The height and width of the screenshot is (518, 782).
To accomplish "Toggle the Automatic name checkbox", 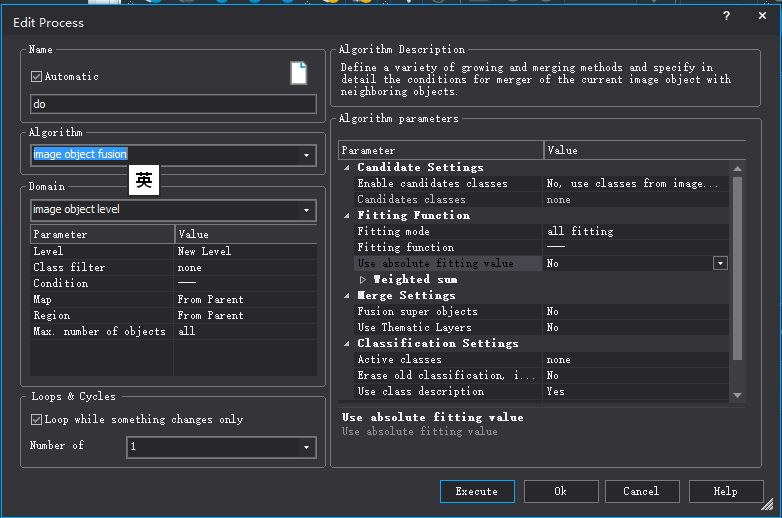I will pos(37,76).
